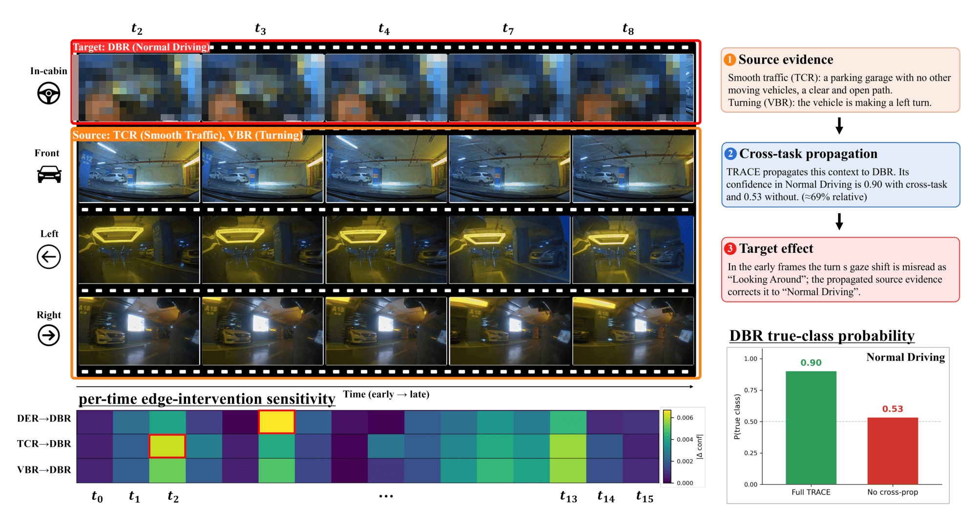The width and height of the screenshot is (980, 506).
Task: Open the In-cabin frame at t3
Action: (263, 87)
